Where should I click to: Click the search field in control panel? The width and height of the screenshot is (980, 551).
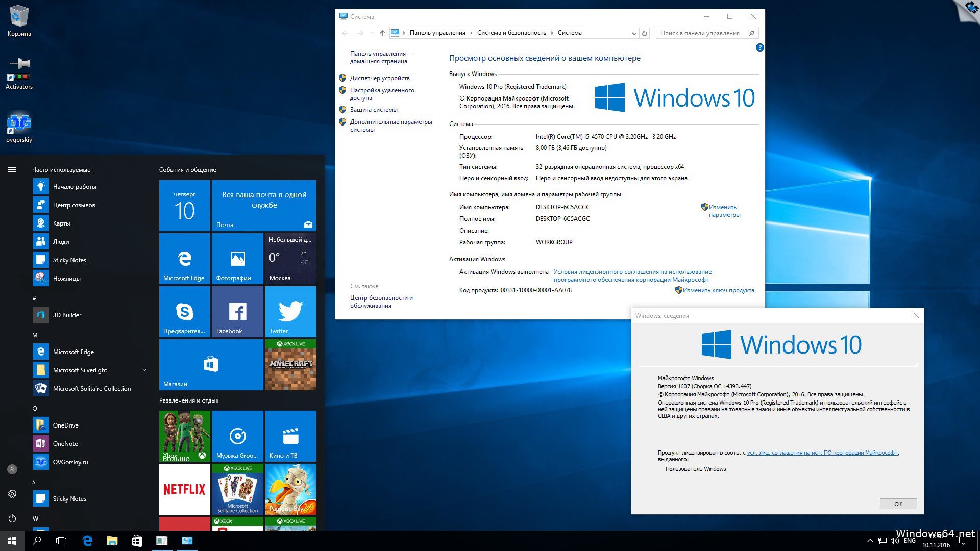point(707,33)
